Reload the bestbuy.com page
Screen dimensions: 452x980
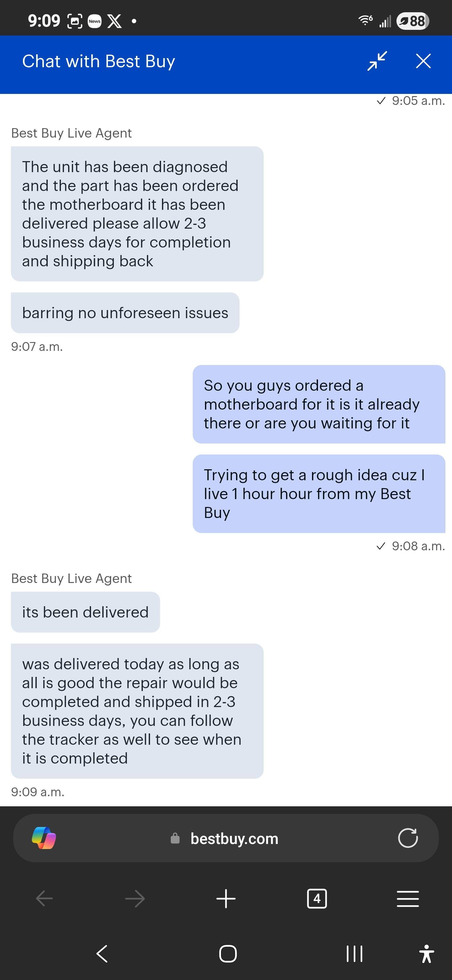407,838
